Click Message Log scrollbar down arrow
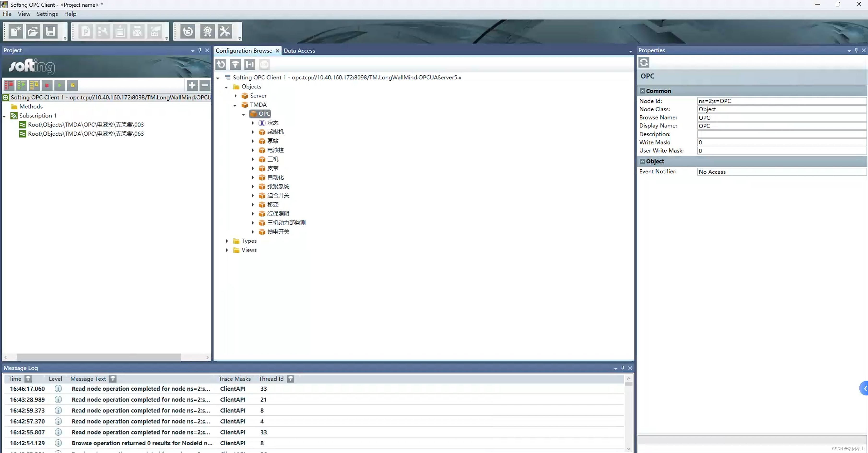The height and width of the screenshot is (453, 868). click(x=628, y=449)
